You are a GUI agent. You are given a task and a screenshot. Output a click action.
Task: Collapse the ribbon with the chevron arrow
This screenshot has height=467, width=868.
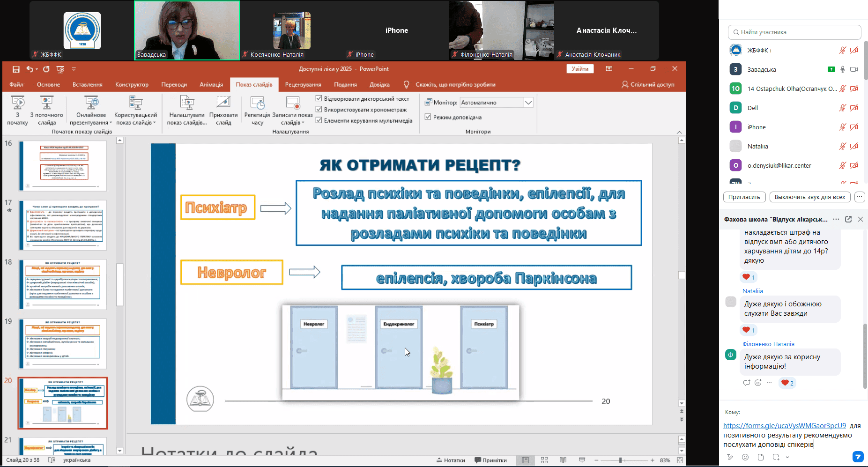click(x=680, y=132)
